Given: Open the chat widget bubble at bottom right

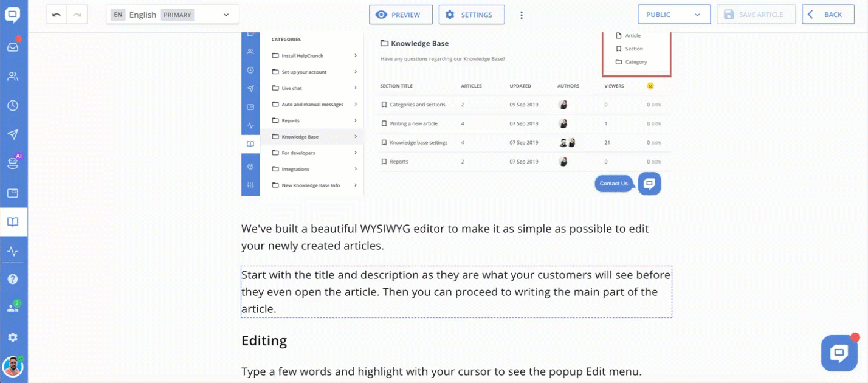Looking at the screenshot, I should point(839,353).
